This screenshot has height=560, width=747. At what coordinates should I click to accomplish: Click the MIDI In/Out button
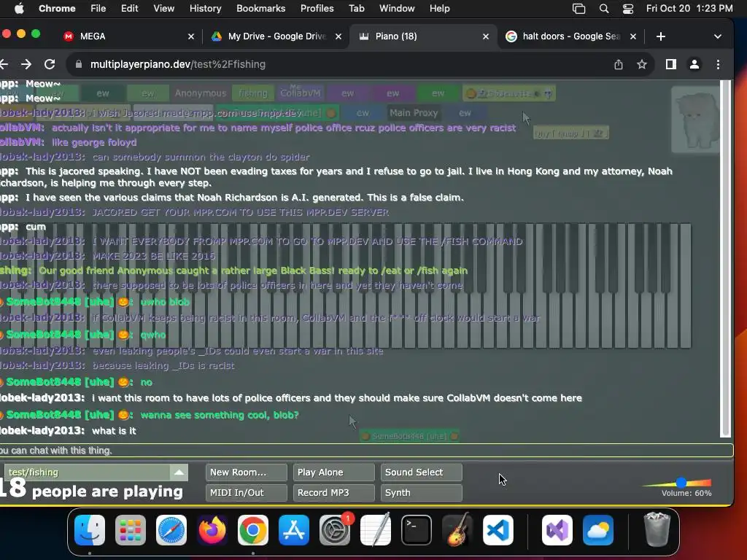[x=247, y=493]
